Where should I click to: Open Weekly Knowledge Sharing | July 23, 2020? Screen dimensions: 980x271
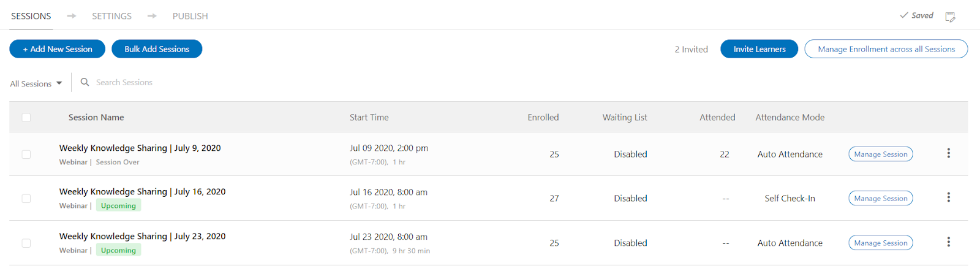142,236
